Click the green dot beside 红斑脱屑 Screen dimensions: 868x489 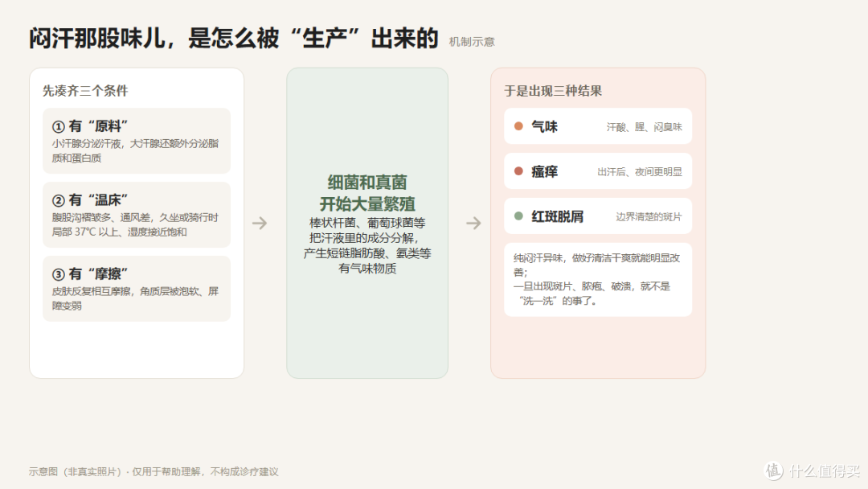coord(518,216)
